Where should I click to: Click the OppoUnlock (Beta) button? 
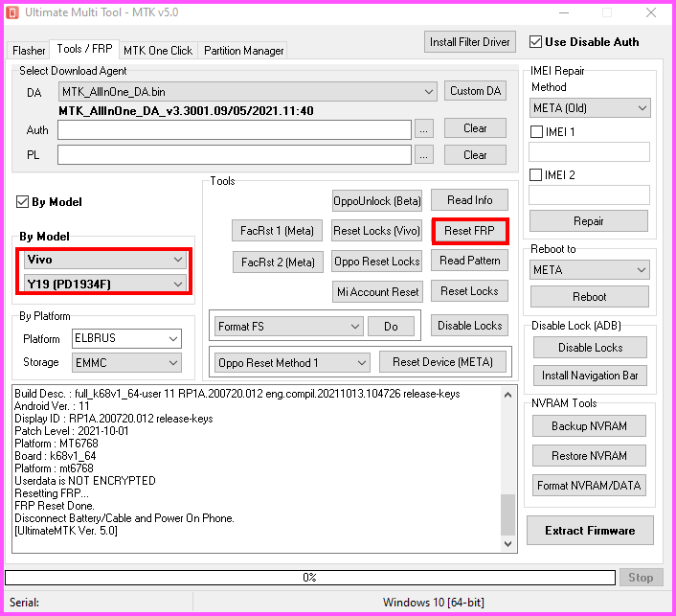[x=377, y=200]
